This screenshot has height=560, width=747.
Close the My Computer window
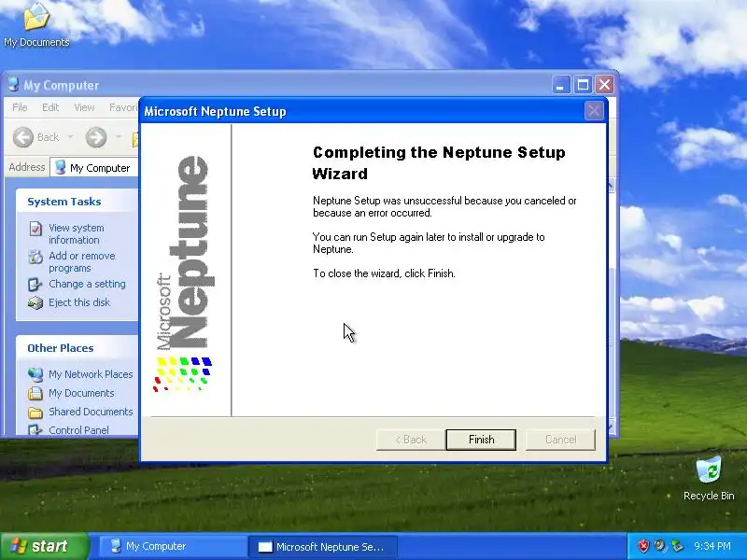coord(604,85)
